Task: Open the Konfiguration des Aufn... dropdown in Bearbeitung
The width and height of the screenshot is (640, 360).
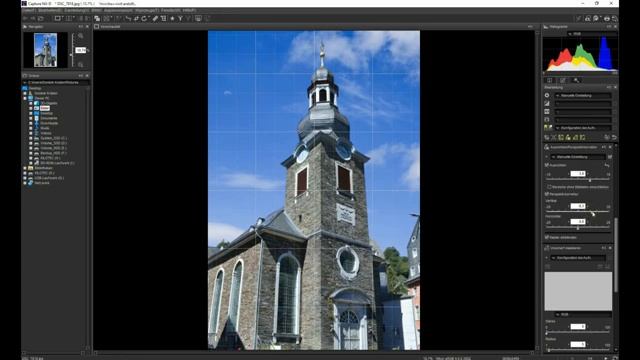Action: 583,128
